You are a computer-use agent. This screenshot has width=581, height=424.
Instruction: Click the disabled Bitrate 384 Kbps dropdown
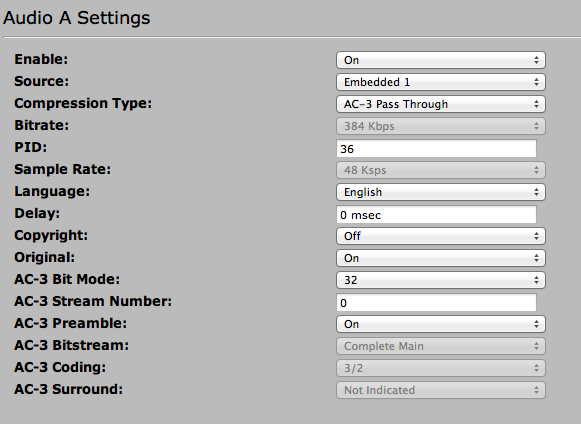(441, 126)
